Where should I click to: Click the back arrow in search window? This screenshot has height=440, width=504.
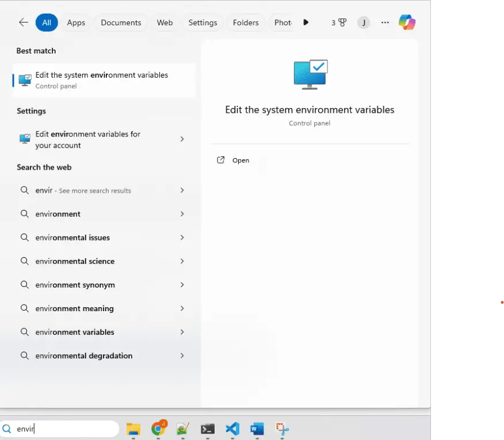(x=23, y=22)
